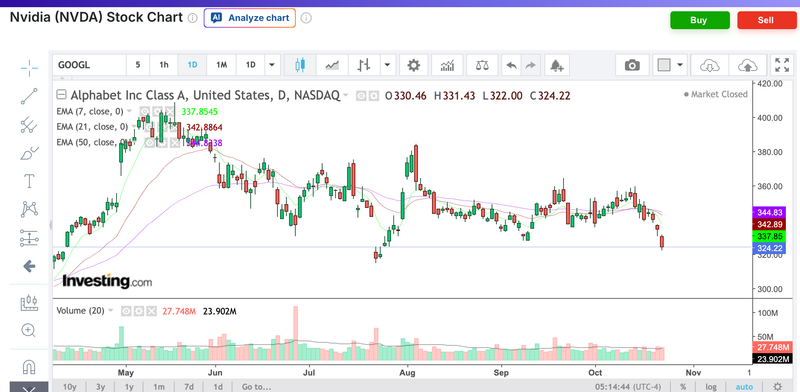Save chart layout to cloud
The image size is (800, 392).
coord(747,65)
